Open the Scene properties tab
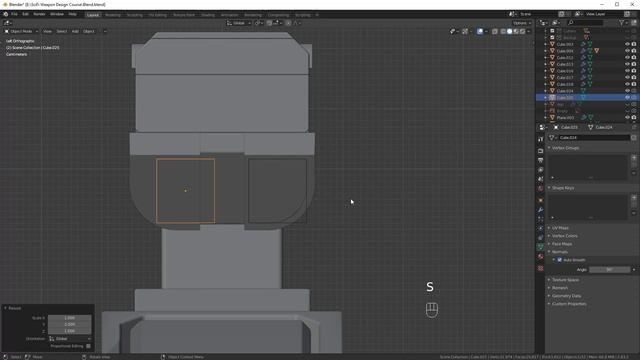Screen dimensions: 640x360 540,179
